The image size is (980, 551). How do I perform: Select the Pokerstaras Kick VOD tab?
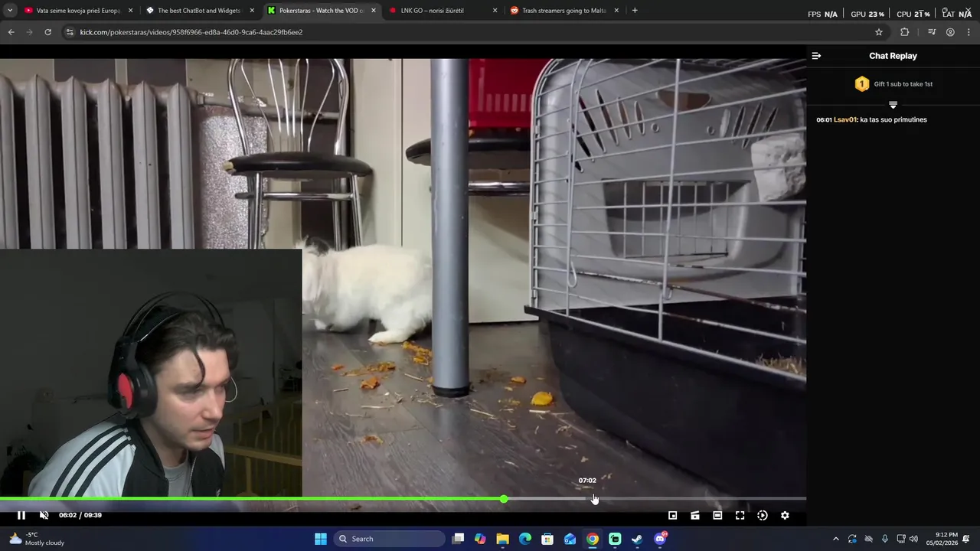point(322,11)
